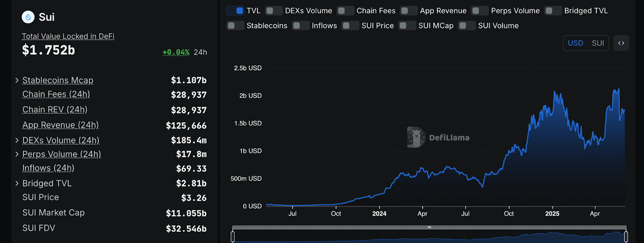The image size is (644, 243).
Task: Click the SUI Market Cap label
Action: pos(54,212)
